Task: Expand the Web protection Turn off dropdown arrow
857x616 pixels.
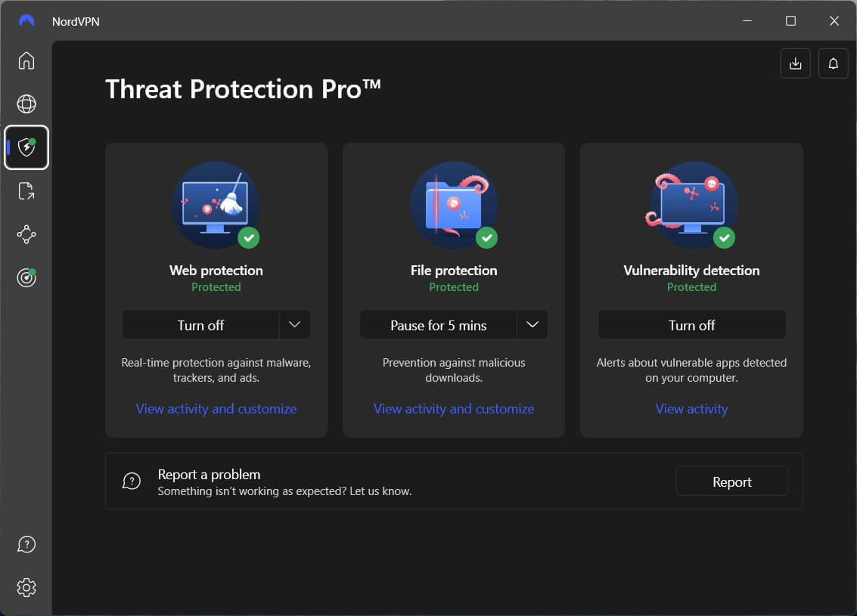Action: click(x=294, y=325)
